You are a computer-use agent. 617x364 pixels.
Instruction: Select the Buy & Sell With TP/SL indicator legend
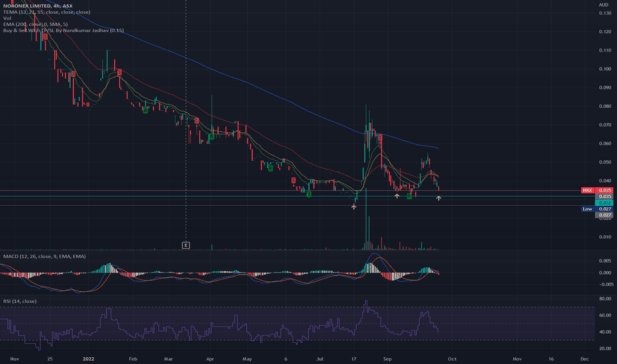[x=64, y=30]
